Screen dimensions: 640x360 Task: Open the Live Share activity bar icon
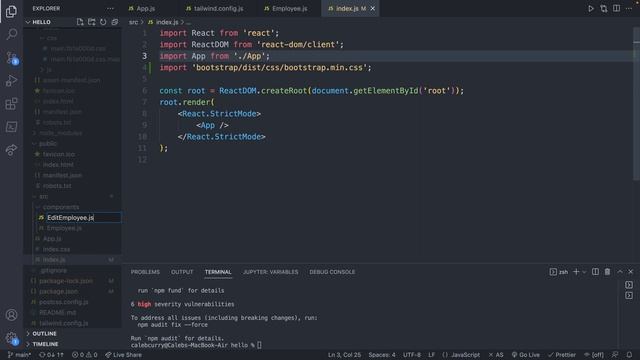tap(11, 150)
